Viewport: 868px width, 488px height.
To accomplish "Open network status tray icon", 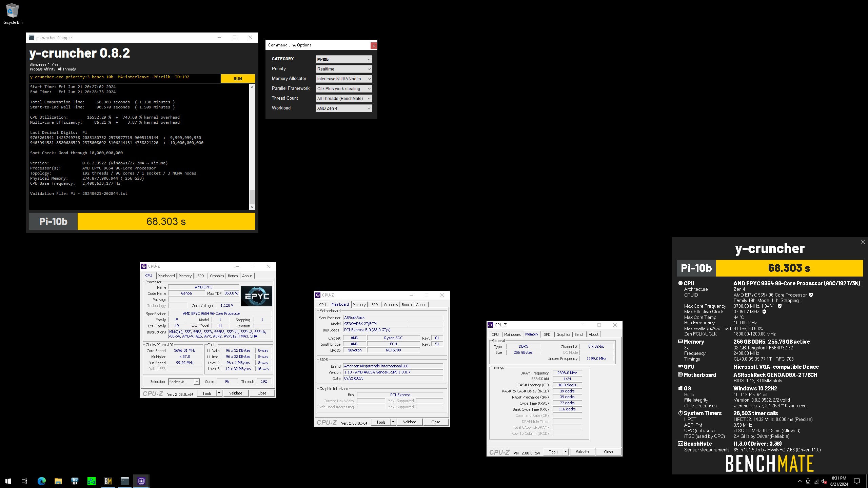I will (x=816, y=481).
